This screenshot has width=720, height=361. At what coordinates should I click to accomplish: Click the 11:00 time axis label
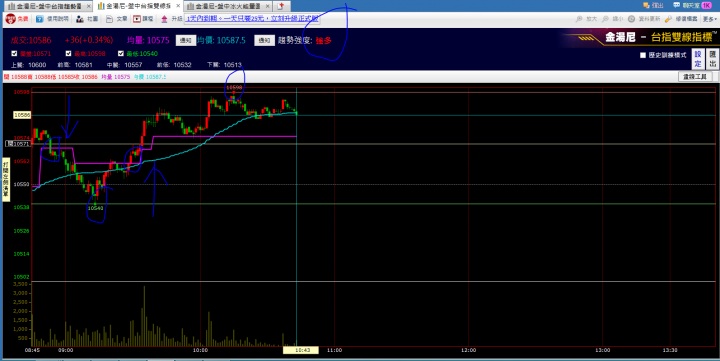pos(334,350)
